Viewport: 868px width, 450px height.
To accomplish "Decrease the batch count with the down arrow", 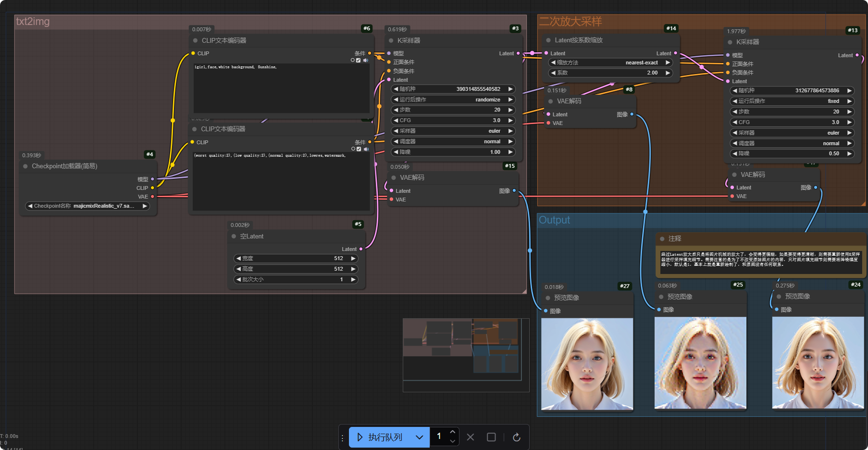I will click(453, 441).
